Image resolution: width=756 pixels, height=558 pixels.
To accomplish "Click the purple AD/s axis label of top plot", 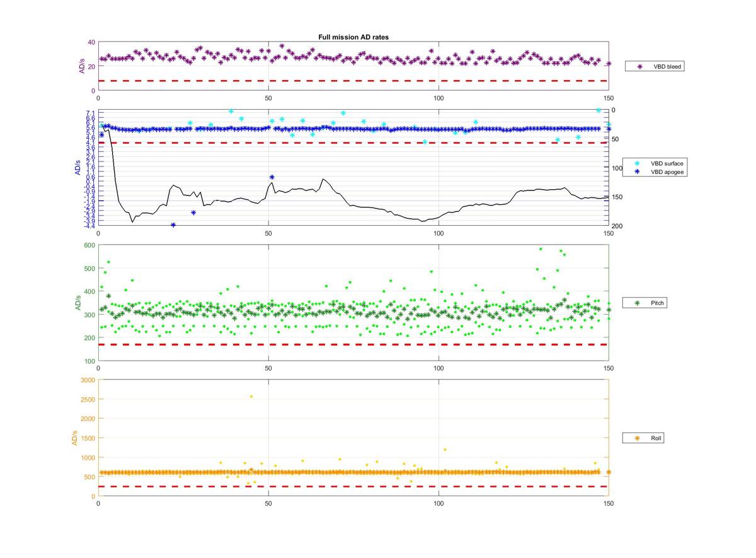I will (82, 67).
